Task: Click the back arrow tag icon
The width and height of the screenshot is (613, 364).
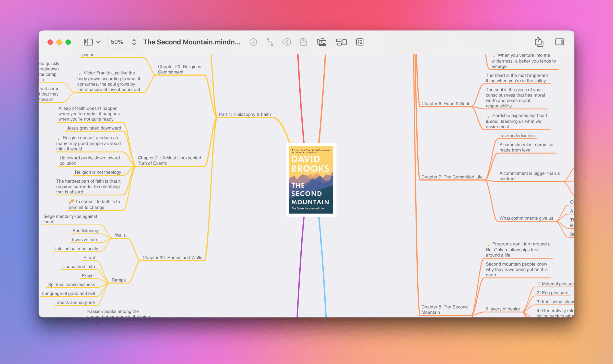Action: (x=287, y=42)
